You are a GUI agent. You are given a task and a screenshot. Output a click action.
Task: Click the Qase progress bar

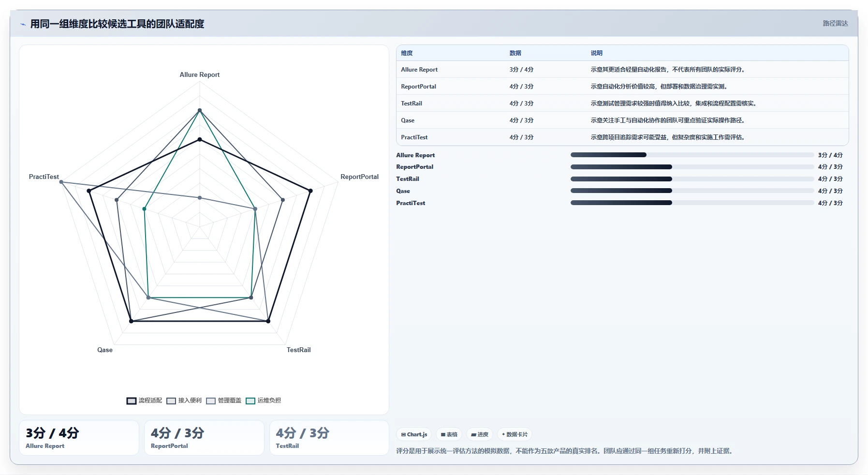coord(692,191)
